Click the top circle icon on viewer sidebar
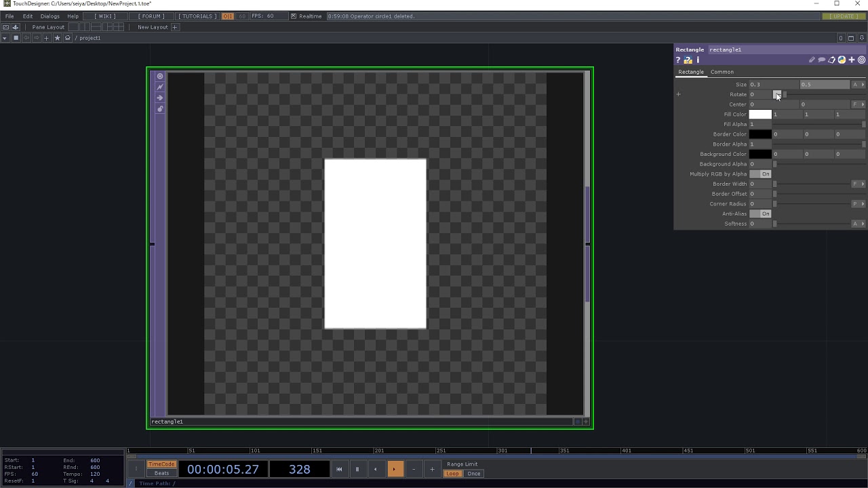The image size is (868, 488). tap(160, 77)
